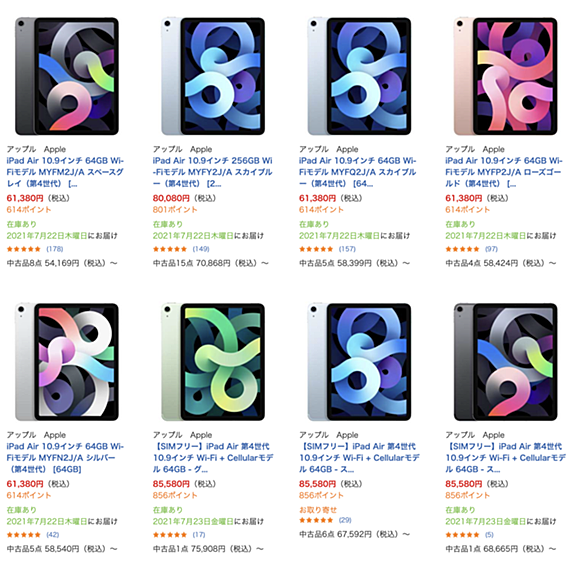Open the 256GB Sky Blue iPad Air image
The width and height of the screenshot is (586, 566).
click(213, 76)
